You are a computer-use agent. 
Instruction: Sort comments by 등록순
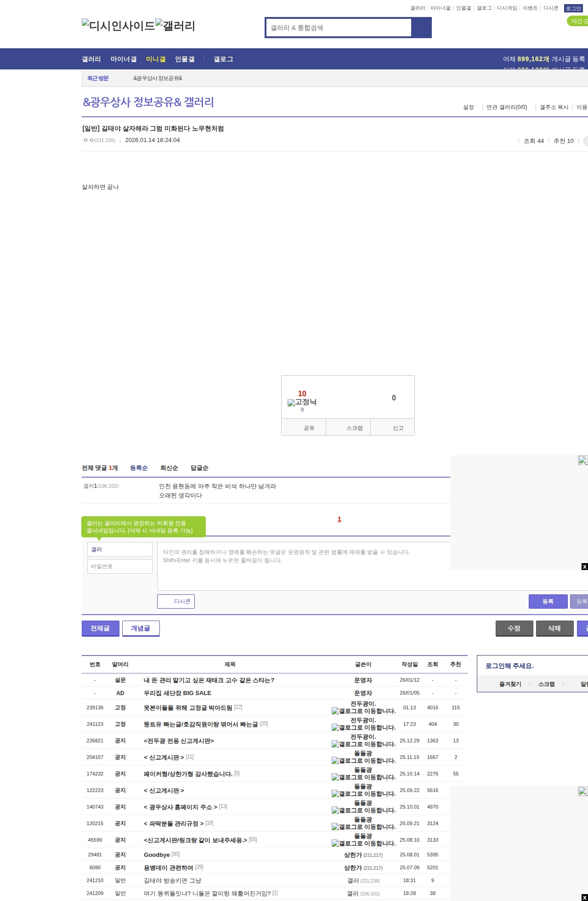point(139,468)
